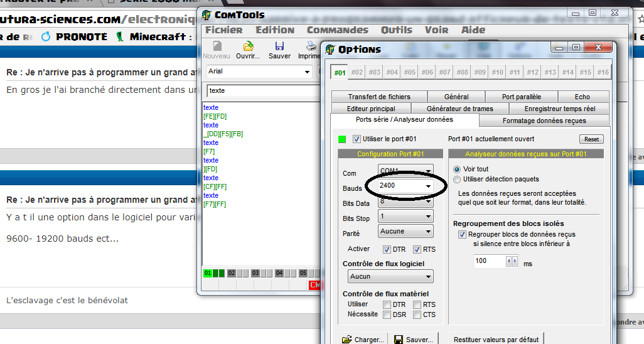Click the 100 ms silence value field
The image size is (644, 344).
point(490,261)
